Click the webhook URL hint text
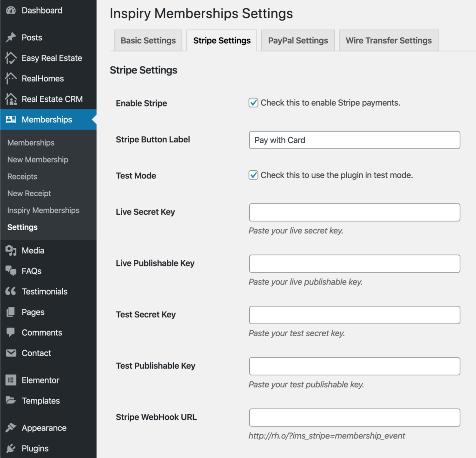Viewport: 476px width, 458px height. 327,436
